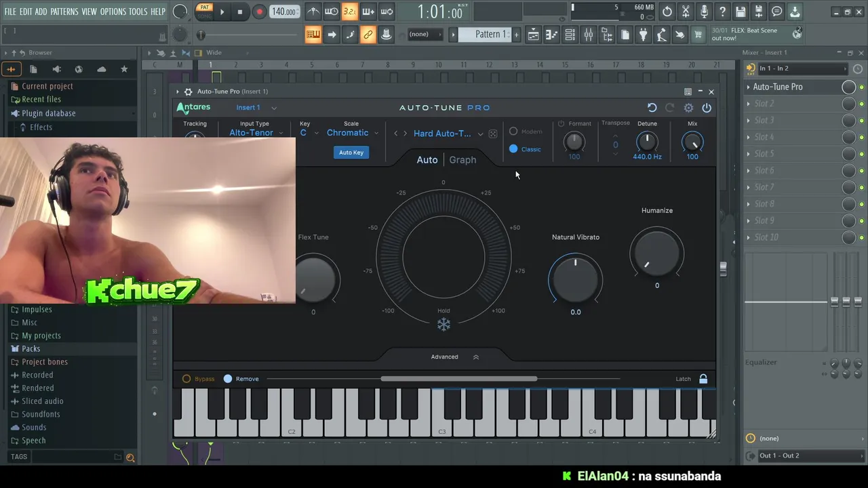
Task: Select Classic mode radio button
Action: click(513, 149)
